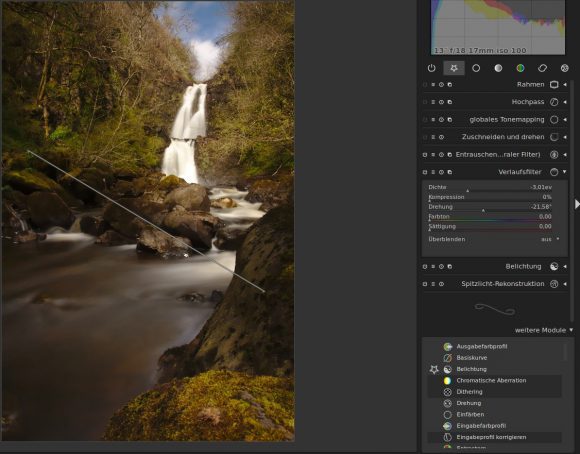Reset Spitzlicht-Rekonstruktion parameters
Image resolution: width=580 pixels, height=454 pixels.
(x=441, y=284)
